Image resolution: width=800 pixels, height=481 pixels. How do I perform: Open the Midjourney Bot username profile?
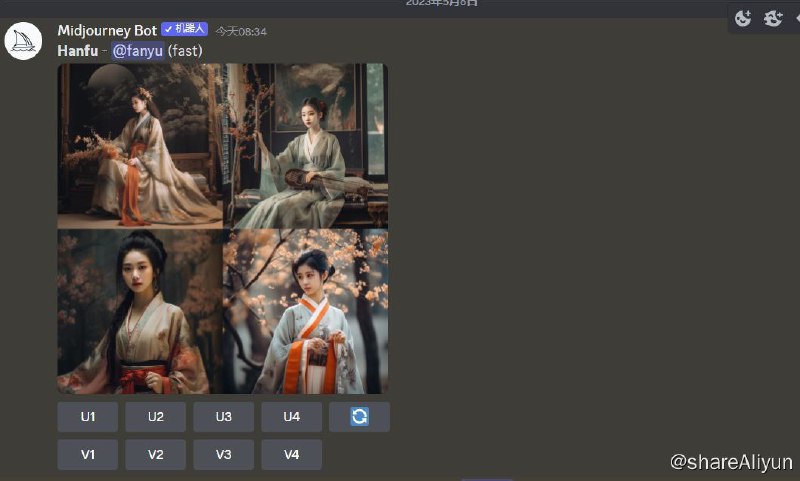tap(107, 30)
